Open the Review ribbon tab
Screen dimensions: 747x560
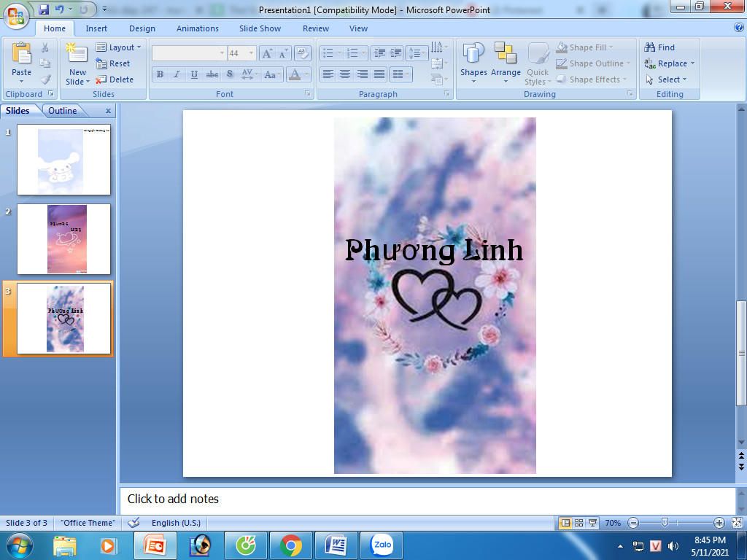316,28
